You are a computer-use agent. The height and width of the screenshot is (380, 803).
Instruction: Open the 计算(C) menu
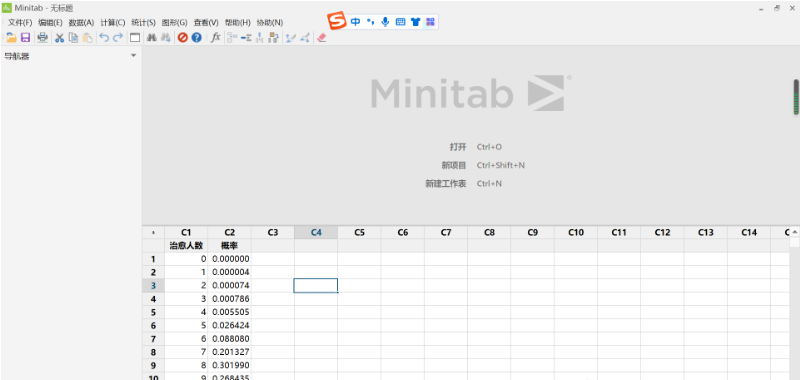pyautogui.click(x=113, y=23)
